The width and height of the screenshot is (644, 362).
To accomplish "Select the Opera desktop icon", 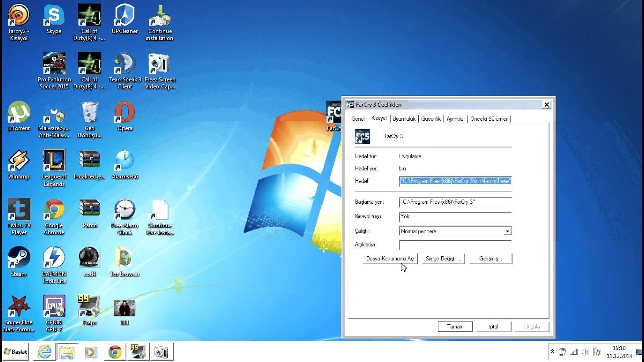I will 125,116.
